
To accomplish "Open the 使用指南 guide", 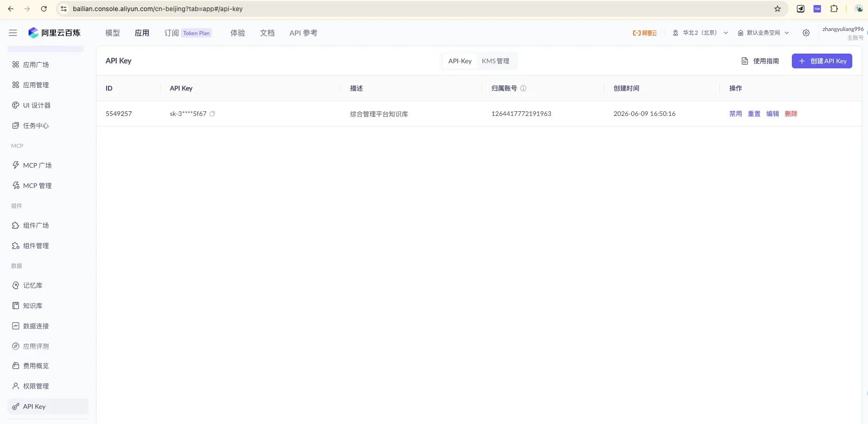I will tap(760, 61).
